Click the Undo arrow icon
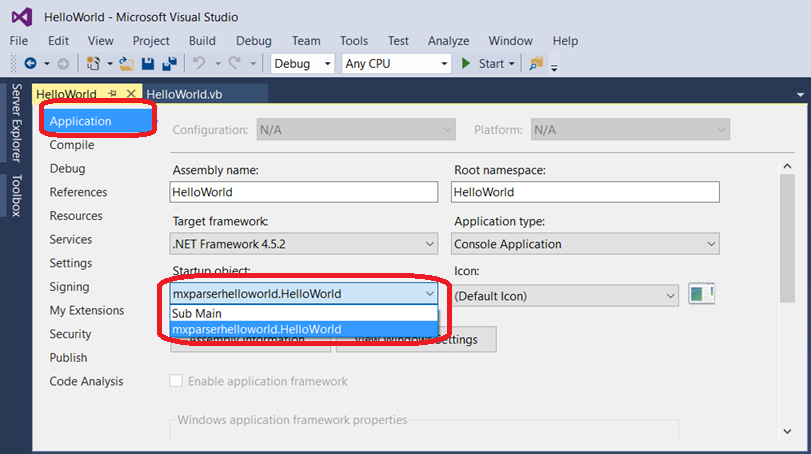 199,64
